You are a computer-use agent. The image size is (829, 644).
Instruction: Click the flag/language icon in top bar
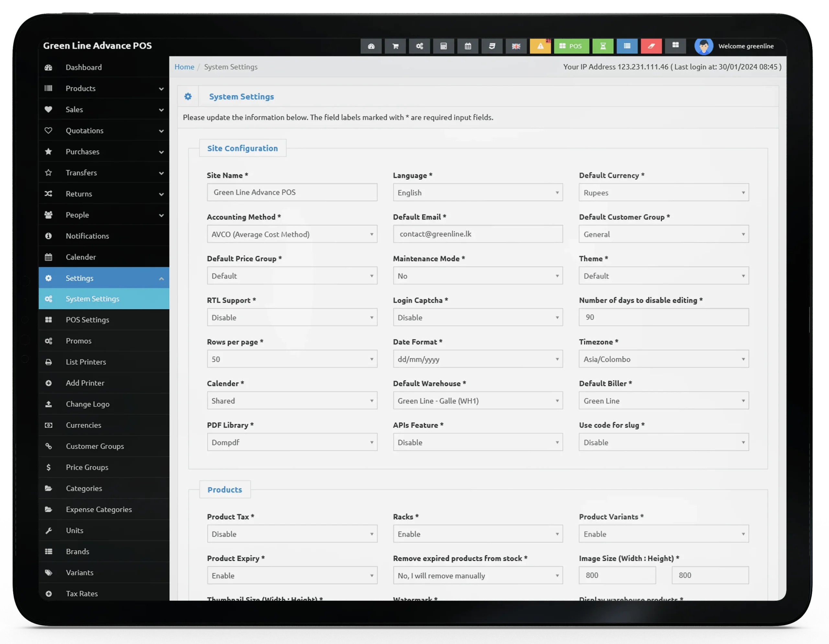click(x=516, y=46)
